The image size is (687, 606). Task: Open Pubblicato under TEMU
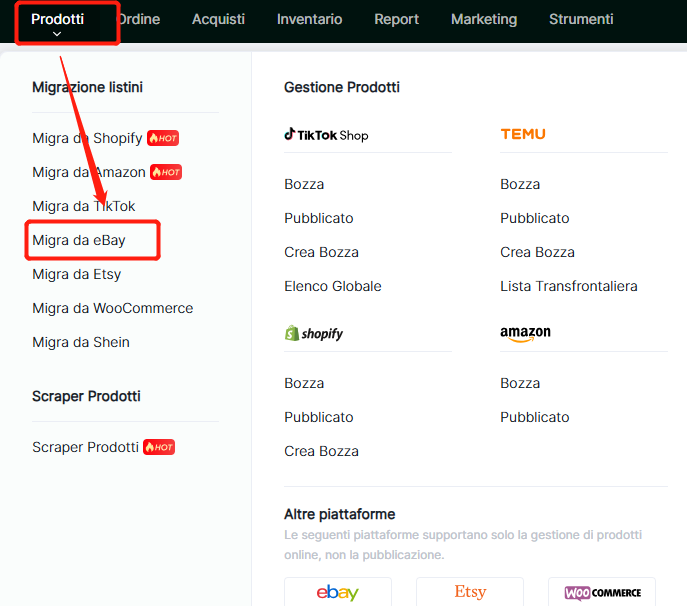point(535,218)
